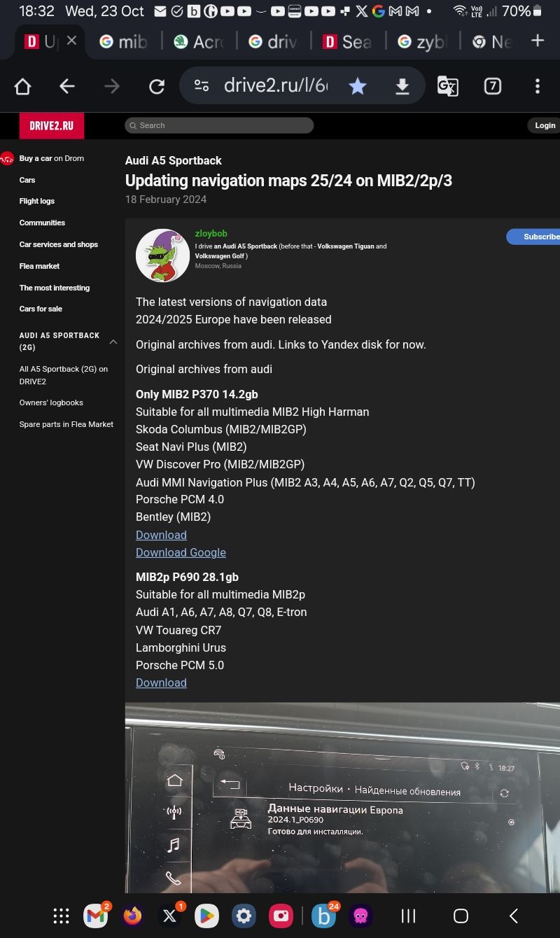The image size is (560, 938).
Task: Open the Volkswagen Tiguan link
Action: [346, 246]
